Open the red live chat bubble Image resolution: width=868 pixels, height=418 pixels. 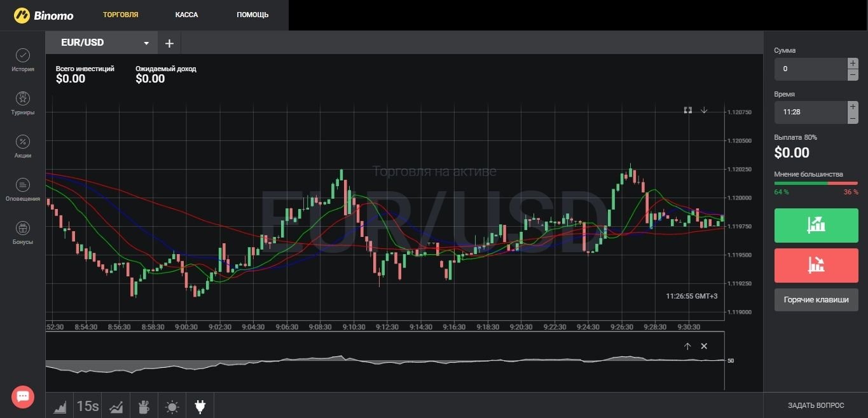(x=23, y=396)
